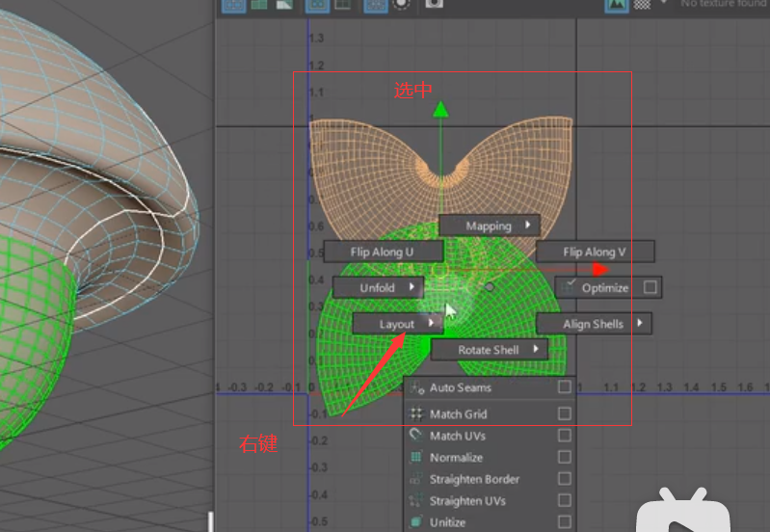Click the Match Grid icon
Screen dimensions: 770x532
416,413
